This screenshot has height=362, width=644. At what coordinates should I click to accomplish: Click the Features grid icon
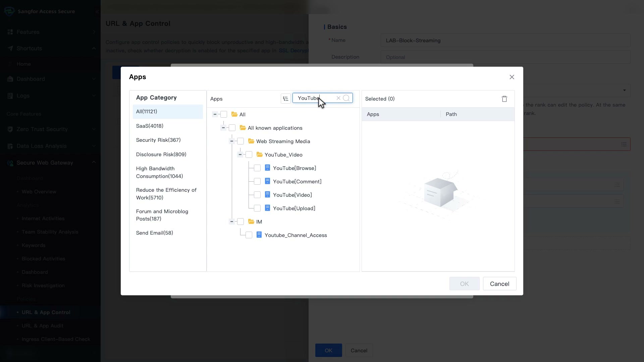[x=10, y=32]
